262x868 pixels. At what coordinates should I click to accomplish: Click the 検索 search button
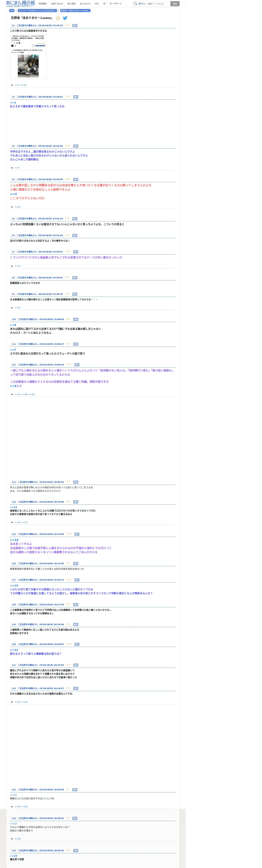point(175,4)
